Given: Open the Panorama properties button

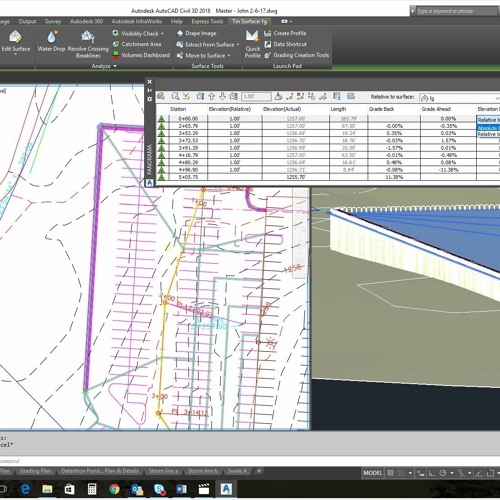Looking at the screenshot, I should [149, 99].
